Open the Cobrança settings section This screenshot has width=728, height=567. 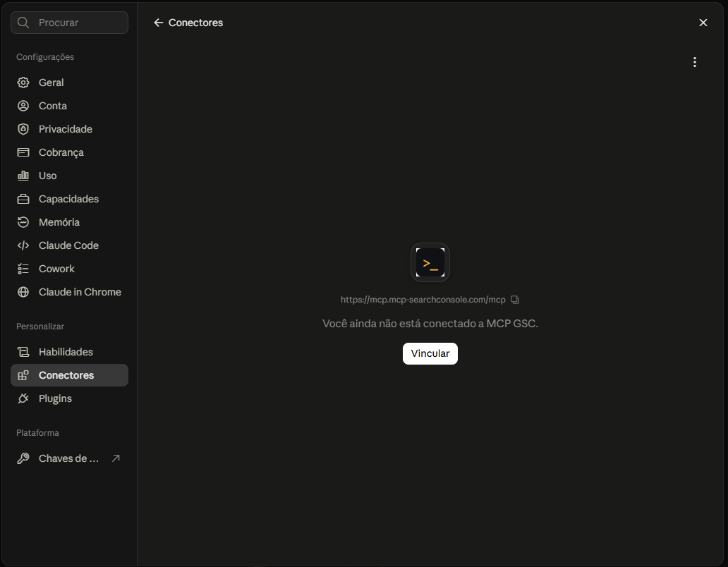click(69, 152)
